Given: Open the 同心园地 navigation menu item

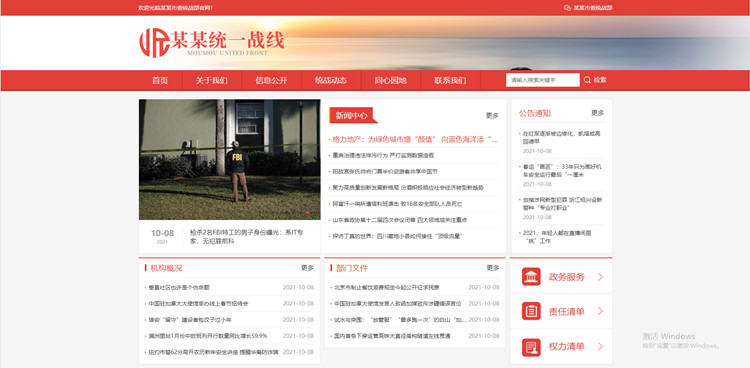Looking at the screenshot, I should [x=390, y=80].
